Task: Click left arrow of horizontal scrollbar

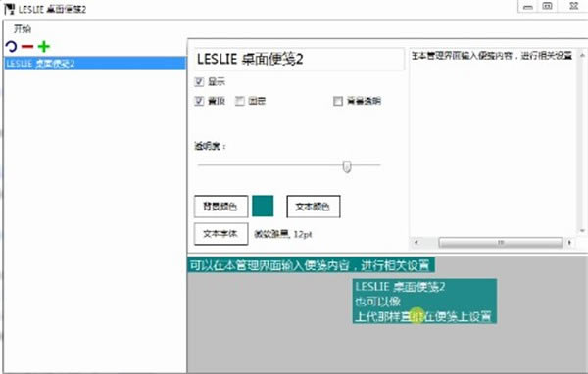Action: coord(416,243)
